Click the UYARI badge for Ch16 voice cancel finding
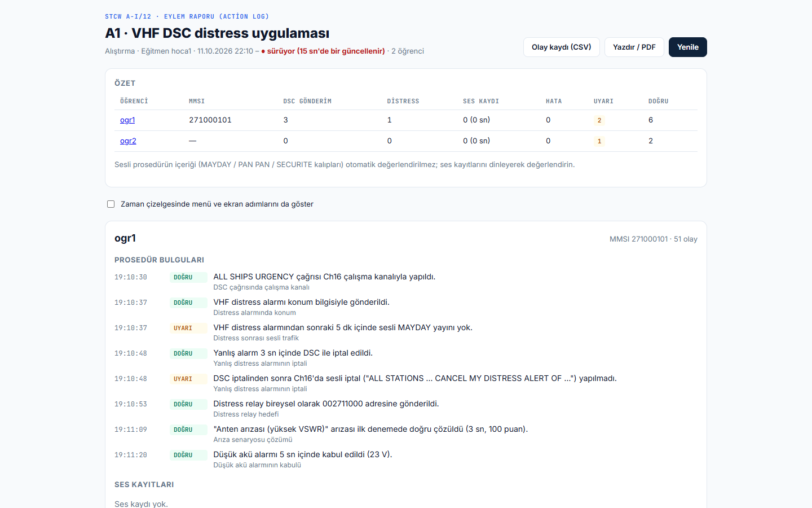The width and height of the screenshot is (812, 508). coord(188,379)
